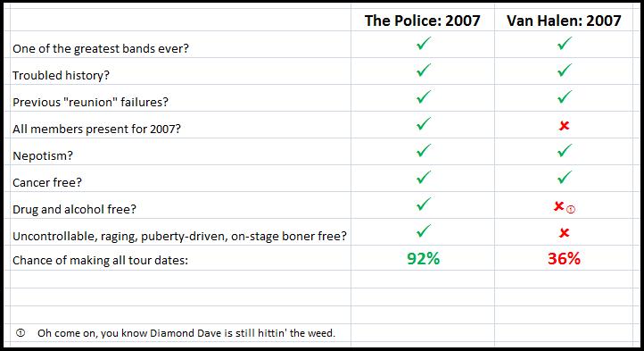Click Van Halen checkmark for Cancer free
Image resolution: width=644 pixels, height=351 pixels.
pos(565,177)
